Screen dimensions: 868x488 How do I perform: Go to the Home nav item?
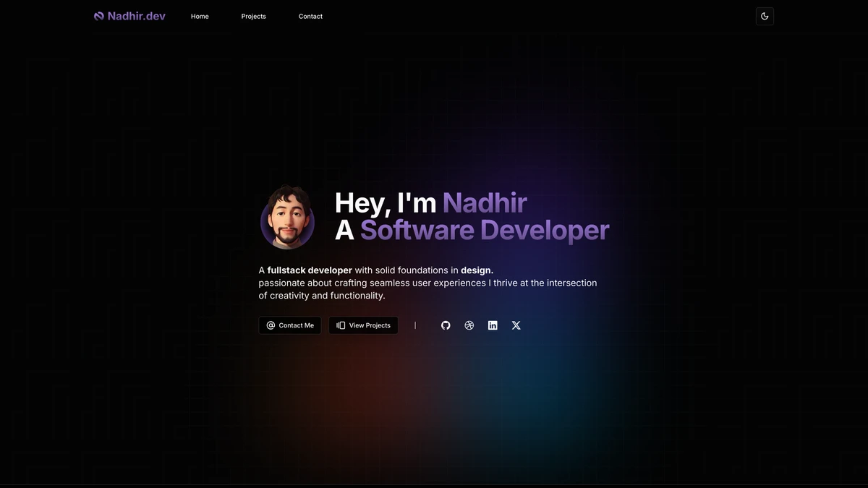click(200, 16)
